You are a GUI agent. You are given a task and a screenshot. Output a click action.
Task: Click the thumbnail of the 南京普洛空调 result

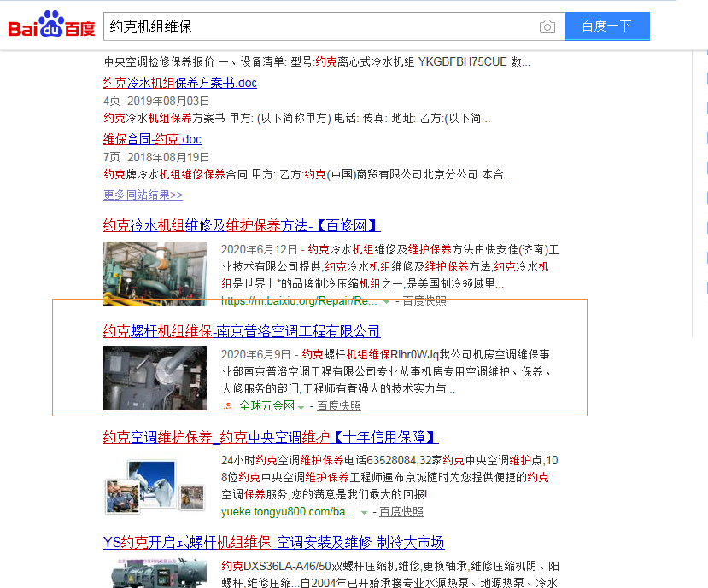click(155, 378)
